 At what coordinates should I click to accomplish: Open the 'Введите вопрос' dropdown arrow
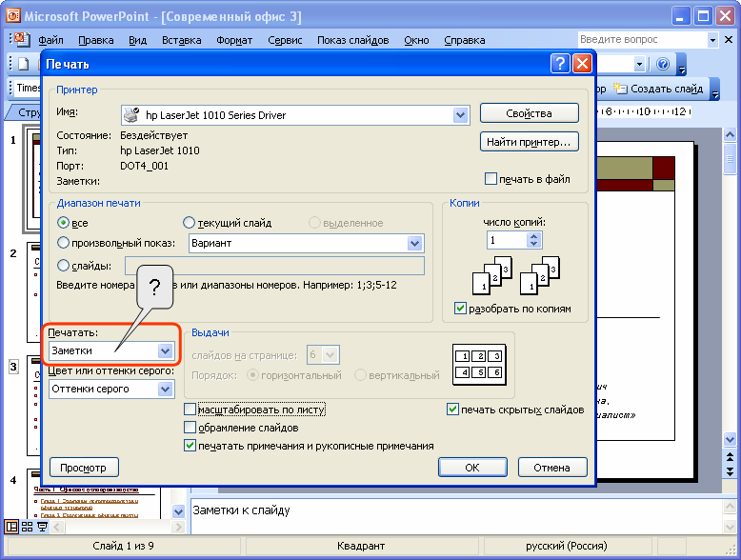pyautogui.click(x=712, y=40)
